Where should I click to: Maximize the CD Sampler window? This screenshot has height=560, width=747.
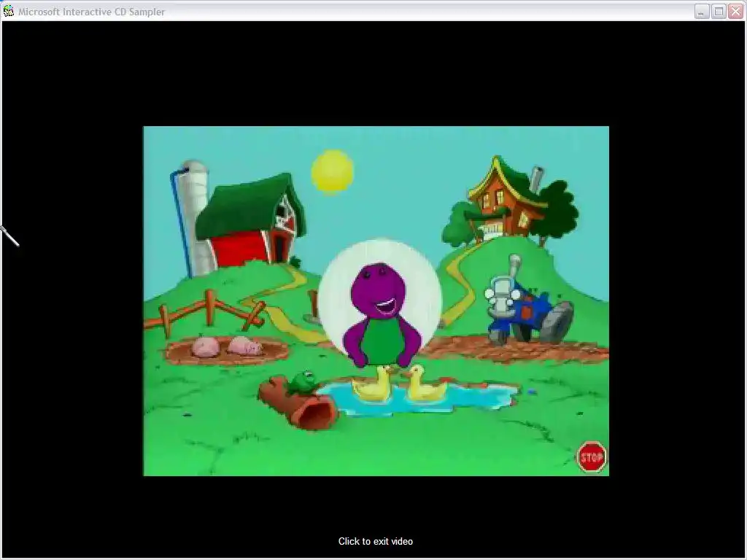tap(719, 12)
